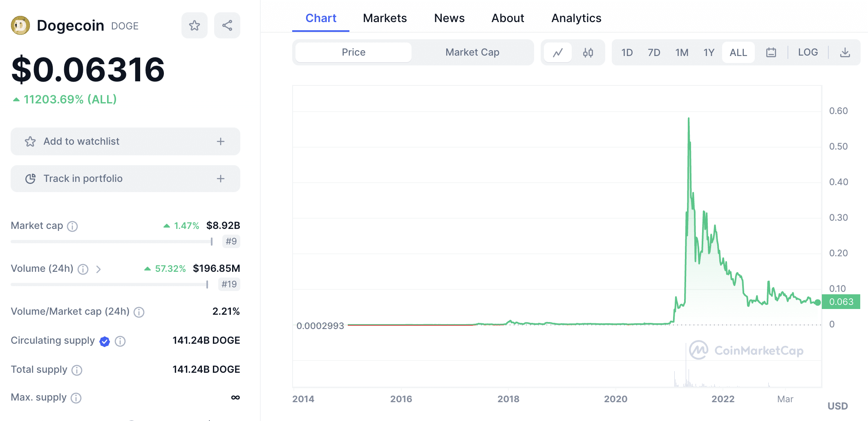Viewport: 868px width, 421px height.
Task: Click Track in portfolio button
Action: (x=125, y=179)
